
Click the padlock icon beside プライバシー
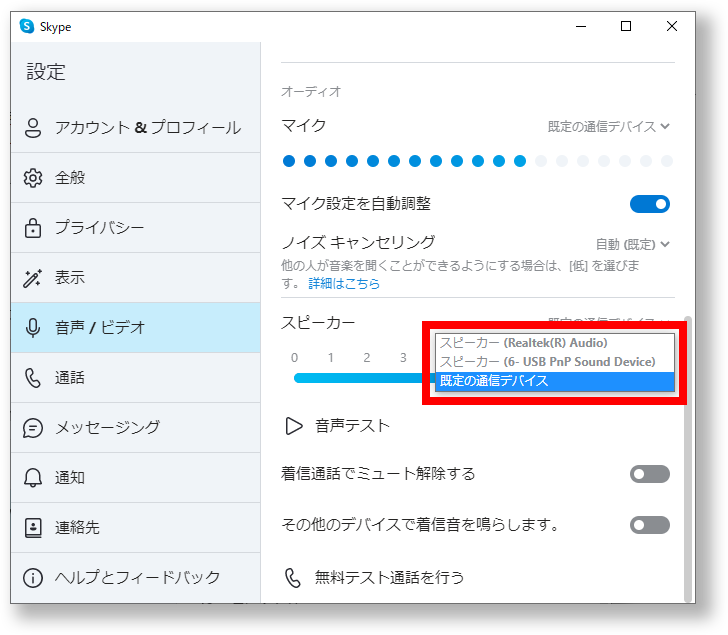(x=33, y=228)
